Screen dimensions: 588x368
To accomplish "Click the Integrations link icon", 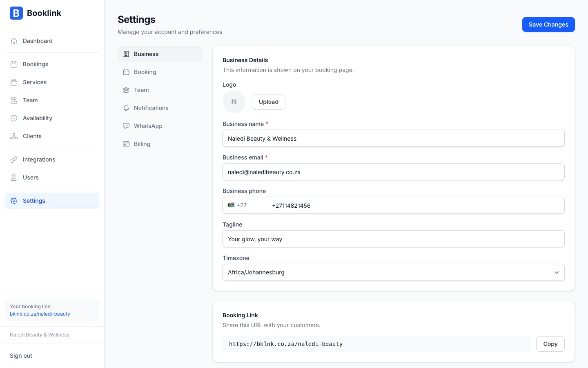I will (14, 159).
